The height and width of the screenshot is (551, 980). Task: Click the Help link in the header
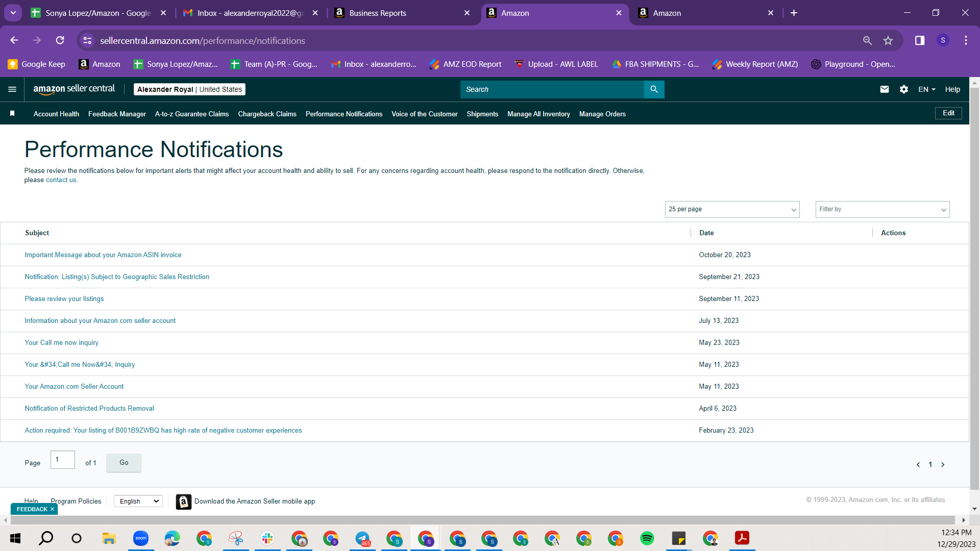[952, 89]
